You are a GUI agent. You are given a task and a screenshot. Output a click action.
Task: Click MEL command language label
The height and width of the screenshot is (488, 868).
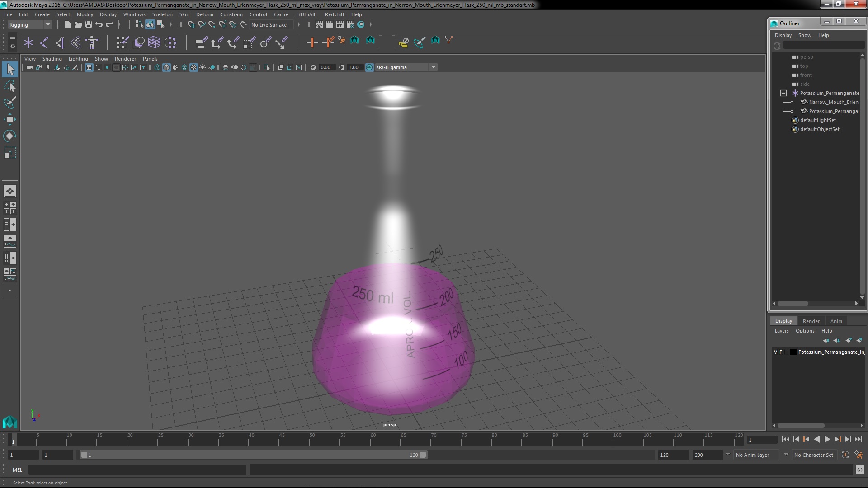click(17, 470)
